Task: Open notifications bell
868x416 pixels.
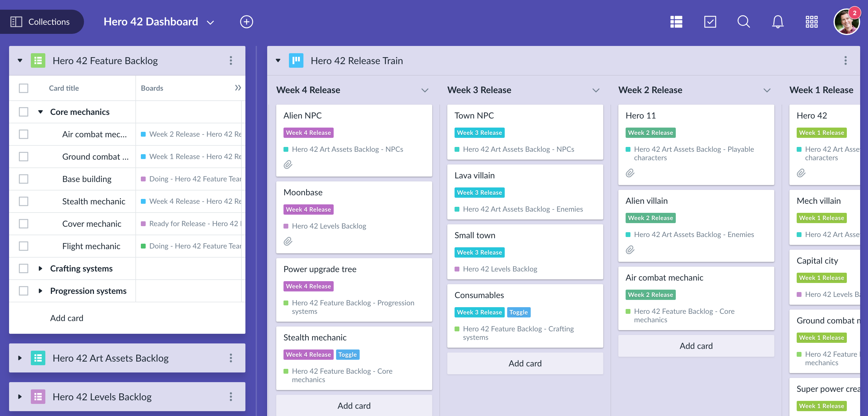Action: [777, 22]
